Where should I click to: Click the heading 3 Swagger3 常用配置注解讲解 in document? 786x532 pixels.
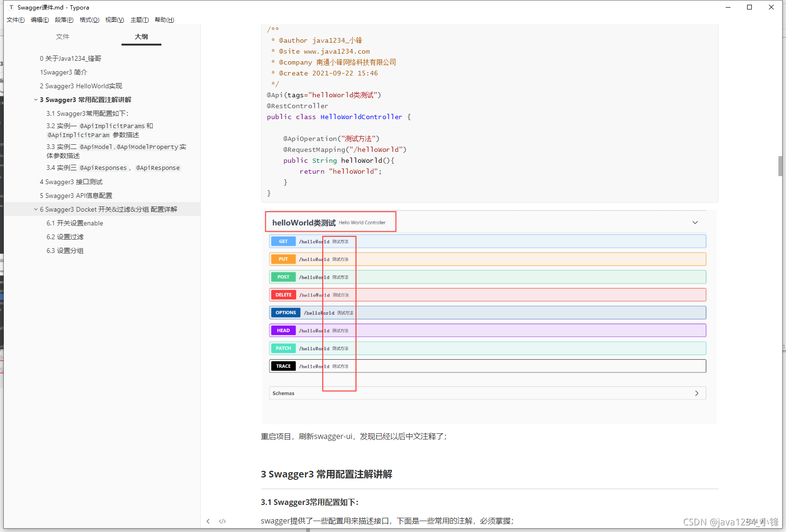pyautogui.click(x=327, y=474)
